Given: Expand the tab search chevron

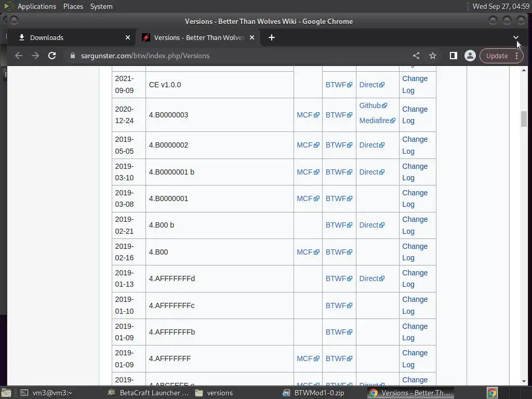Looking at the screenshot, I should 516,37.
